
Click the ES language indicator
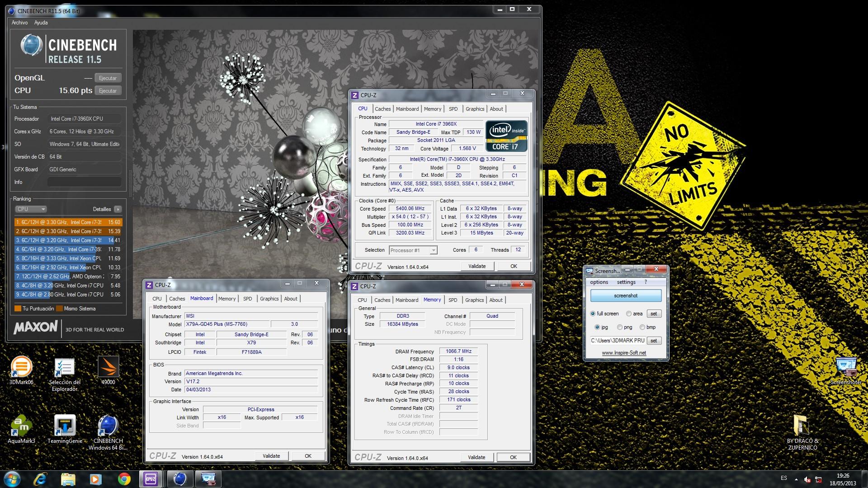784,478
